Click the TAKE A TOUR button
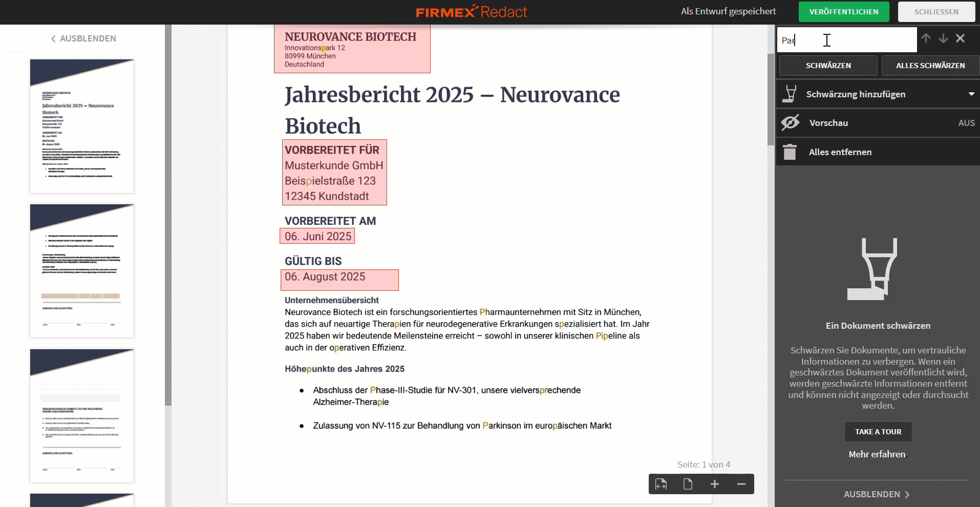The height and width of the screenshot is (507, 980). (878, 432)
